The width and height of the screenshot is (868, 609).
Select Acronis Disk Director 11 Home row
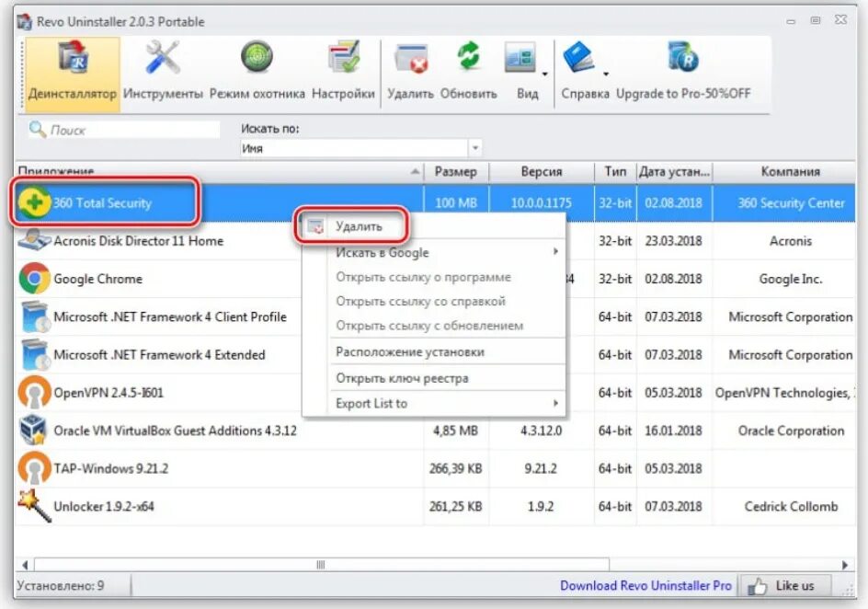(x=435, y=241)
